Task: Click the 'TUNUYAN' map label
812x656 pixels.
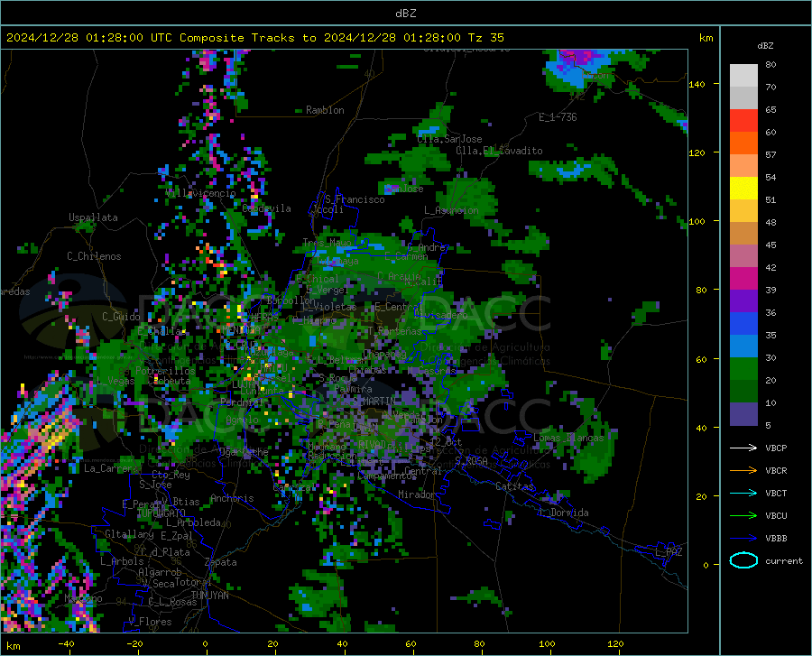Action: tap(209, 596)
